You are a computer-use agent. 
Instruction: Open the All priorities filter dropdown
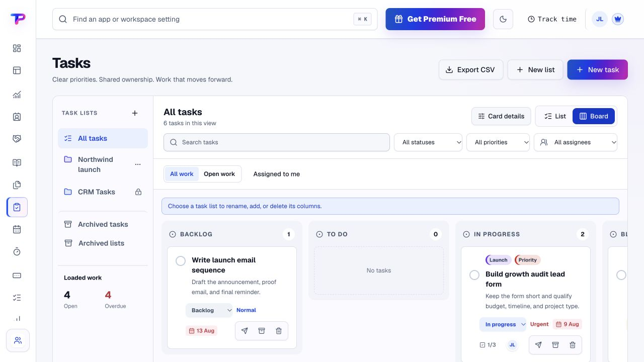(498, 142)
